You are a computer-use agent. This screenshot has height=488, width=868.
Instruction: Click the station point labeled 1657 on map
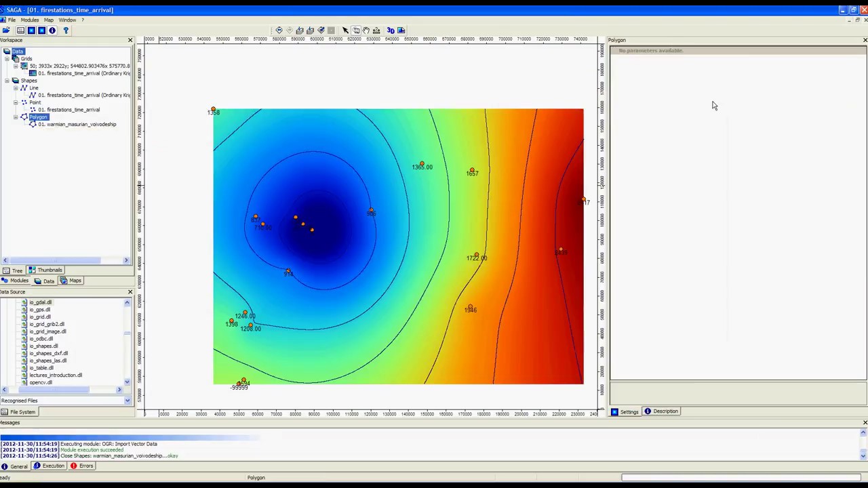tap(472, 171)
